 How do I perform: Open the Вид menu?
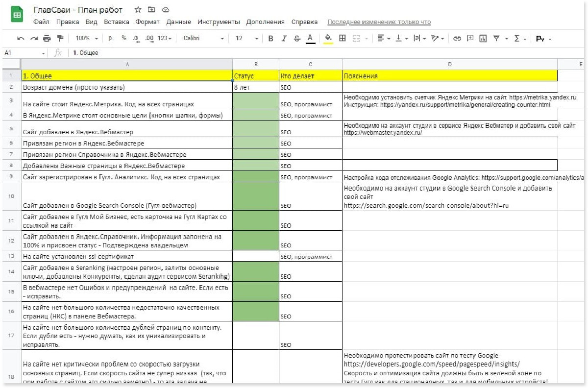pyautogui.click(x=91, y=22)
